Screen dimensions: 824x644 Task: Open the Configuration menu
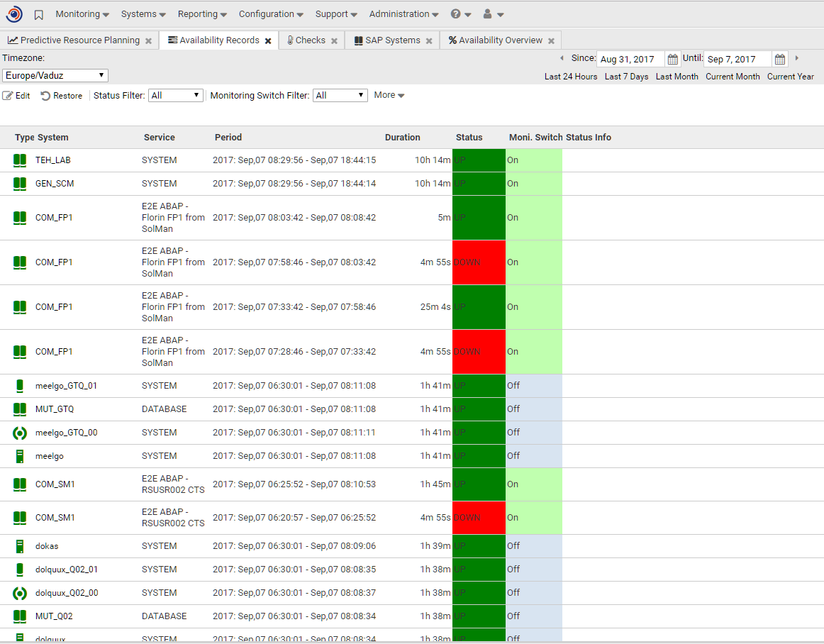click(x=271, y=14)
